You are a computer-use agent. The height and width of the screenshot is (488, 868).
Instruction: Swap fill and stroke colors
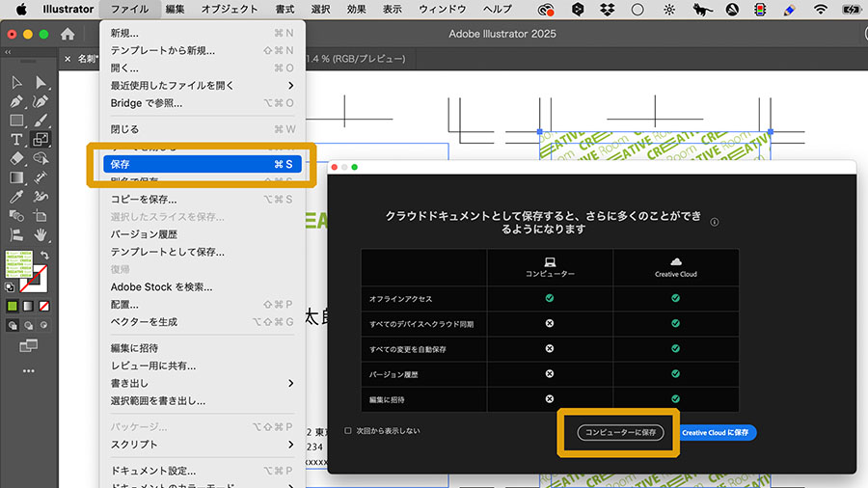pos(44,256)
